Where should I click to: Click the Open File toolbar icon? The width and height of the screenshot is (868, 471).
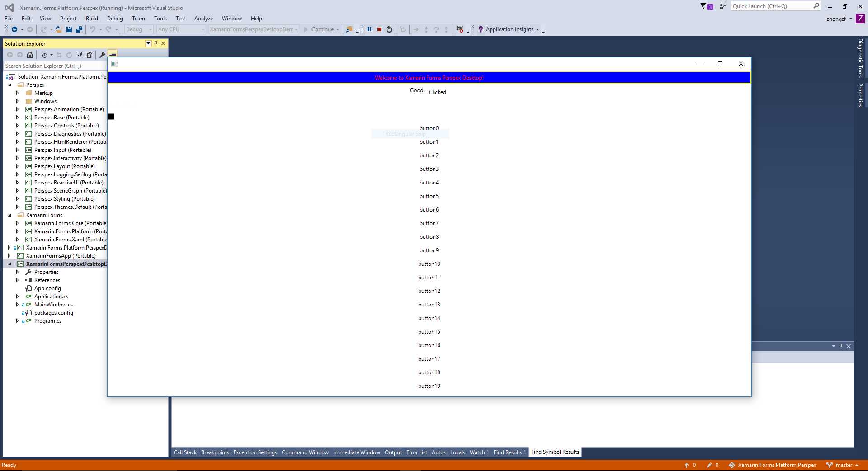(x=59, y=29)
